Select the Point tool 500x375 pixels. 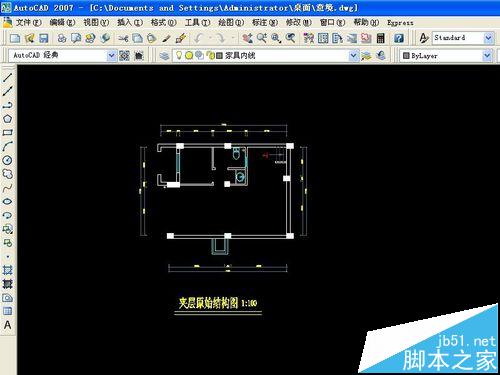pyautogui.click(x=7, y=257)
